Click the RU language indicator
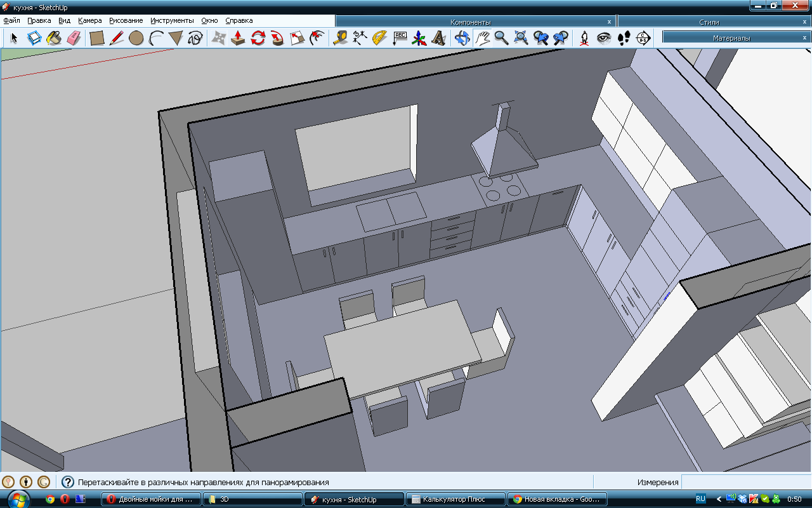Viewport: 812px width, 508px height. point(701,499)
